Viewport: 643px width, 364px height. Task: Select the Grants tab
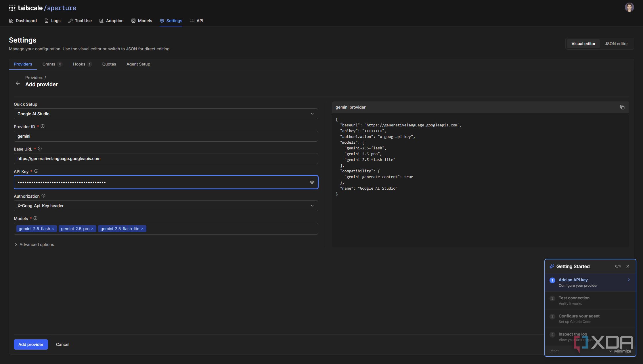[52, 64]
